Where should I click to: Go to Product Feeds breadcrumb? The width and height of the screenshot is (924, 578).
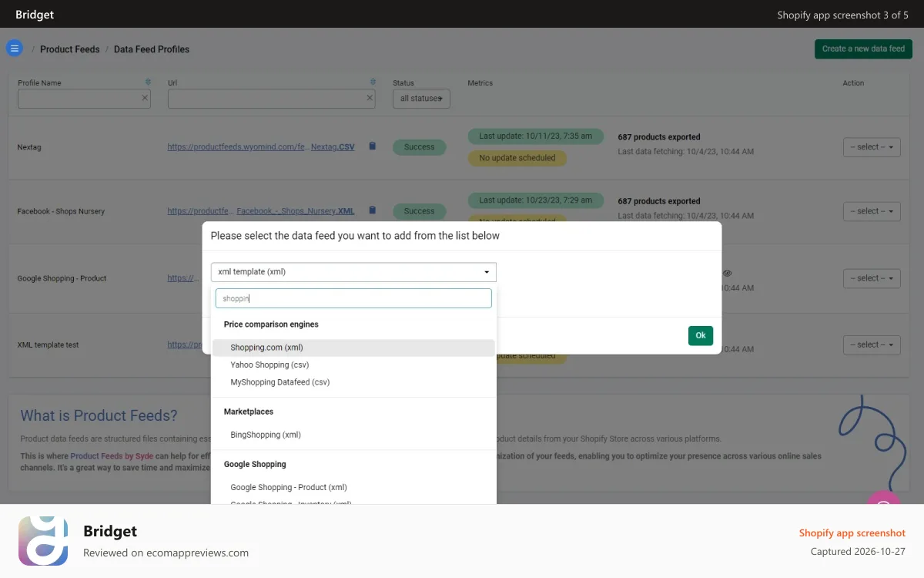tap(70, 49)
